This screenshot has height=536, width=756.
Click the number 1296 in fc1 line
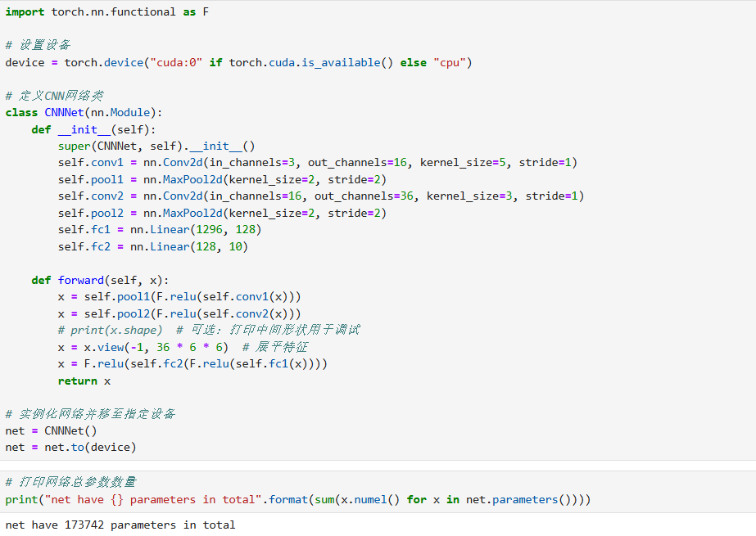209,230
